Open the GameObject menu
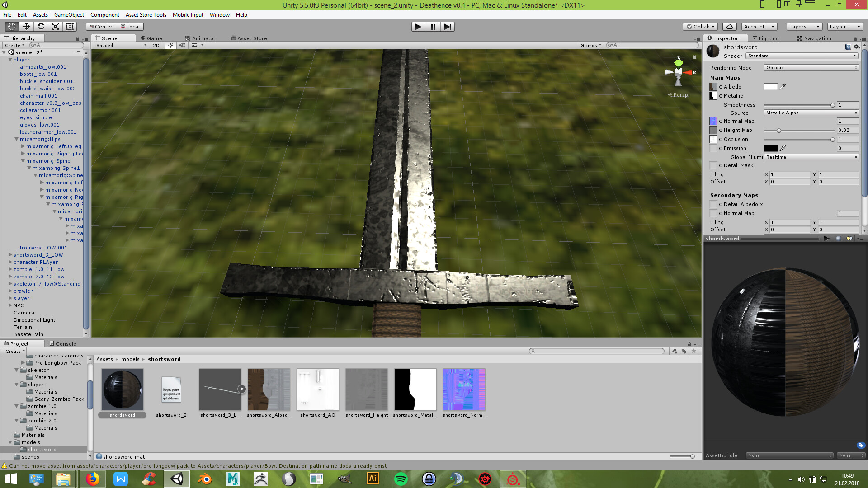 (x=69, y=15)
